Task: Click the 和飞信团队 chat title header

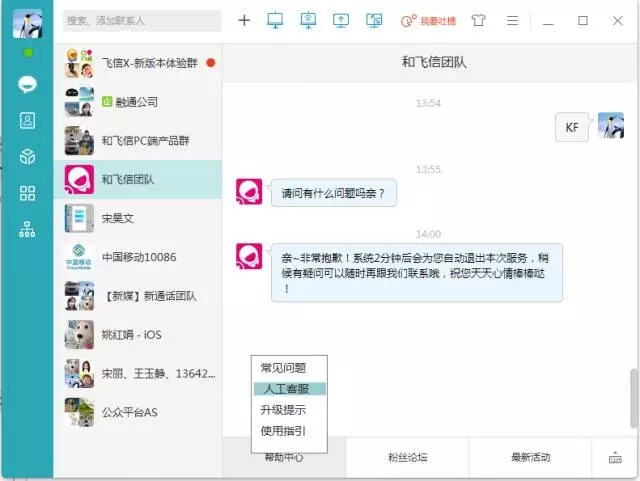Action: coord(434,62)
